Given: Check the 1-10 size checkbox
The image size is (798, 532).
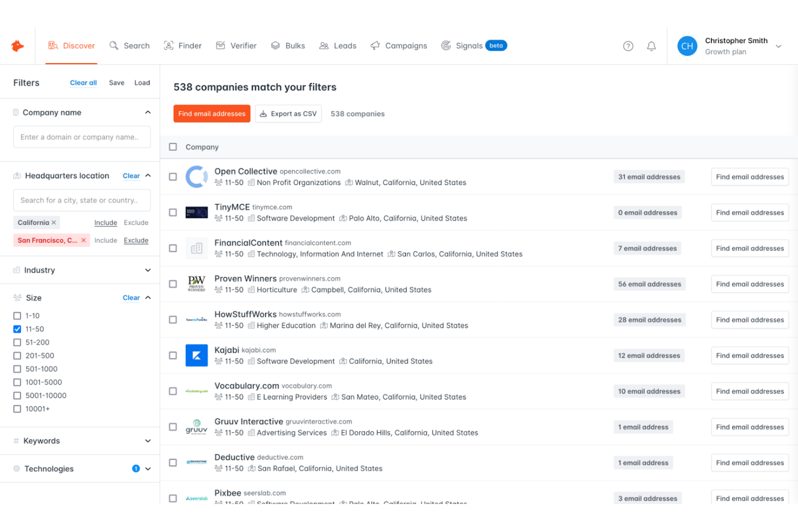Looking at the screenshot, I should pos(17,316).
